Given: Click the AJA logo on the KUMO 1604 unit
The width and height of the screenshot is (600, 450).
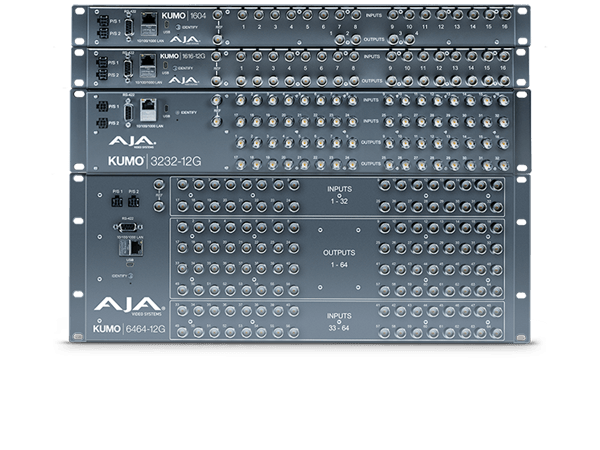Looking at the screenshot, I should [x=184, y=39].
